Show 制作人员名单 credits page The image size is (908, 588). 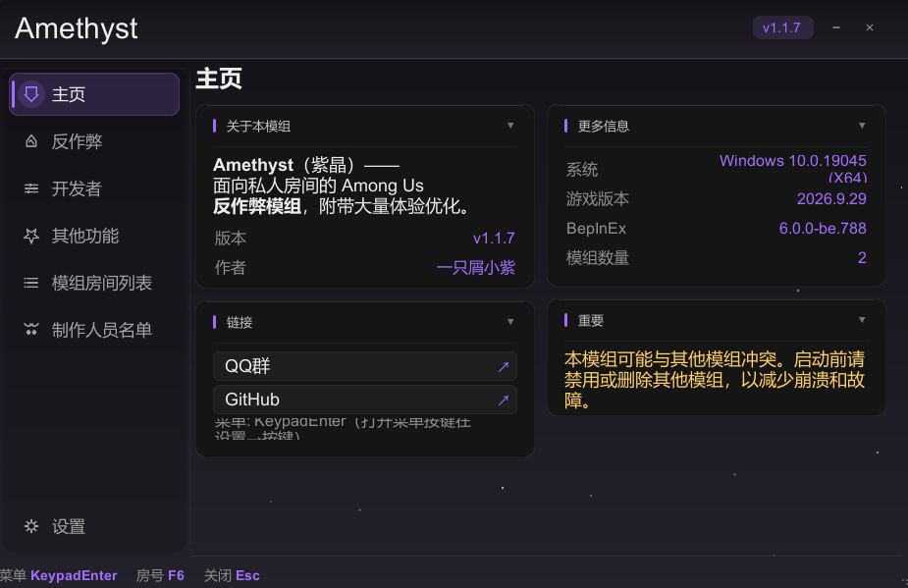(x=94, y=330)
